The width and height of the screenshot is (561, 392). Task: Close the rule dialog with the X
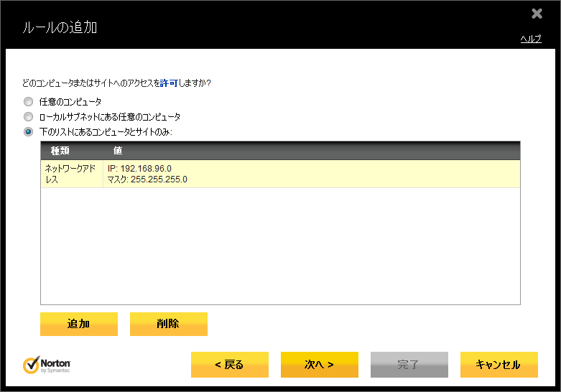click(x=537, y=14)
